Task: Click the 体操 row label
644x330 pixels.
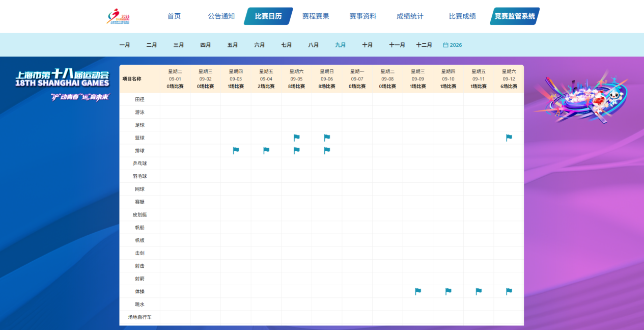Action: tap(139, 291)
